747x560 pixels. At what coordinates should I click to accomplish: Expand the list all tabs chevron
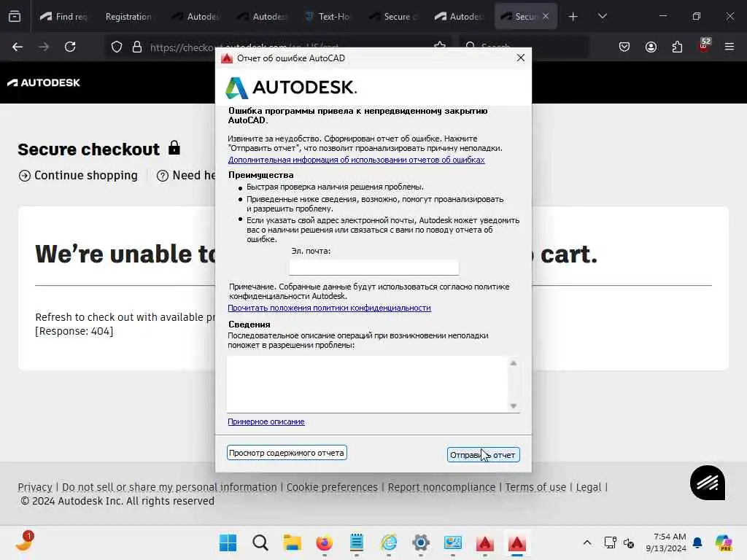602,17
